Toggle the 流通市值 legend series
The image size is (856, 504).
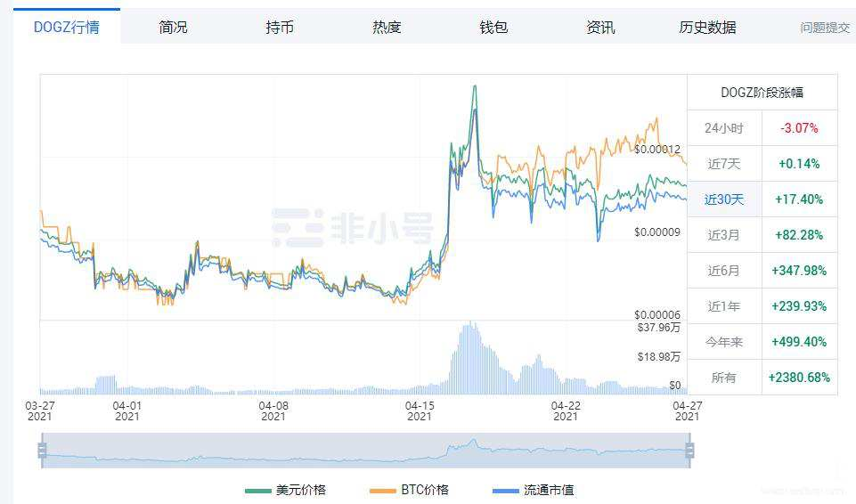534,490
